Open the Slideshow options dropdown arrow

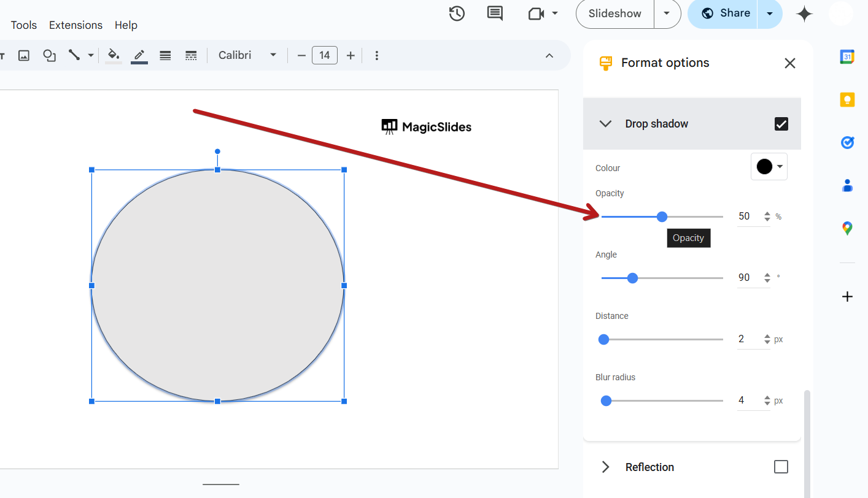point(667,13)
